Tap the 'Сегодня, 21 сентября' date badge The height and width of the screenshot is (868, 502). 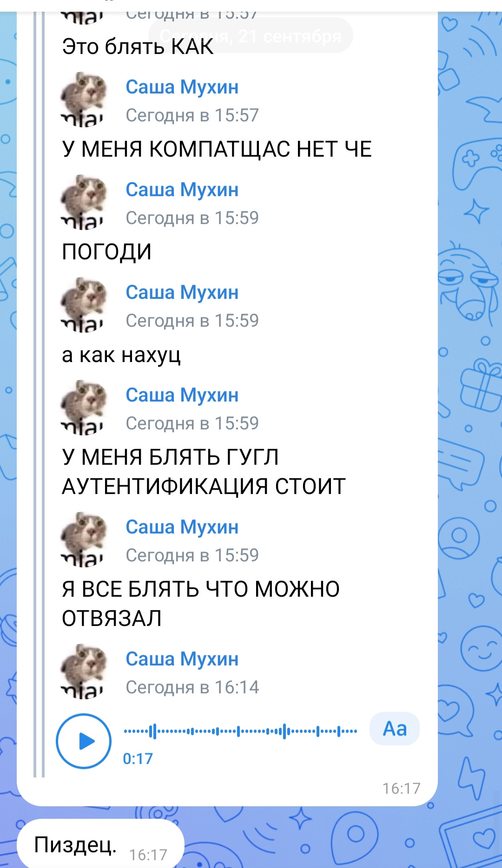coord(251,35)
